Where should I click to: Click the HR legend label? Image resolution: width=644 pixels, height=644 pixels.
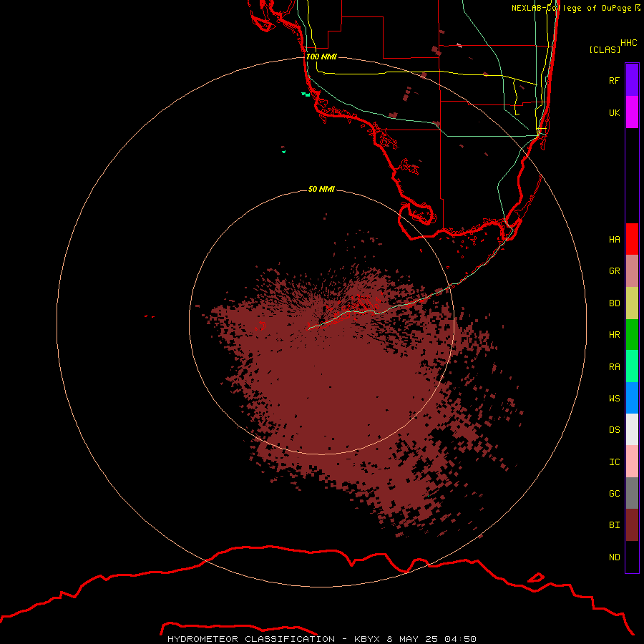(614, 335)
